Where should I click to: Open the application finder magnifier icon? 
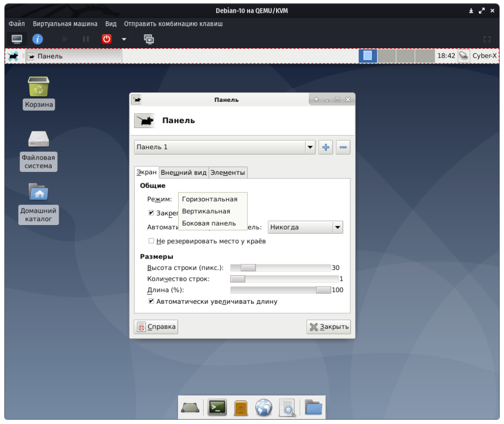point(287,407)
